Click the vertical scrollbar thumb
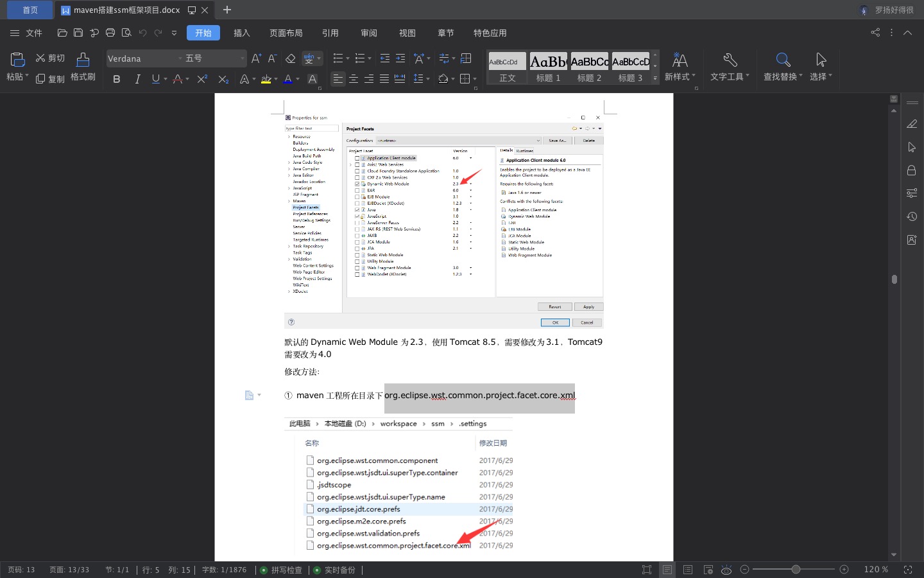 pos(894,279)
